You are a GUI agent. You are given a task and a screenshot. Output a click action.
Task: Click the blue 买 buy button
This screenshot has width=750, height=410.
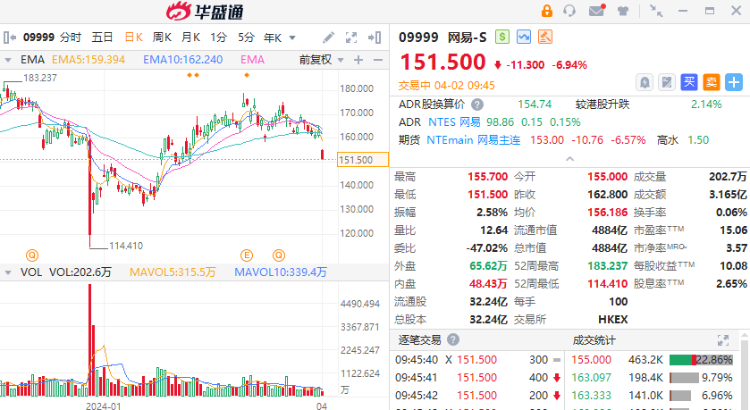point(689,82)
